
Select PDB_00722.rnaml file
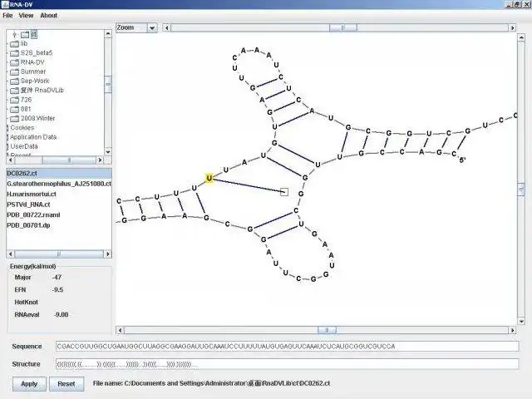[33, 214]
